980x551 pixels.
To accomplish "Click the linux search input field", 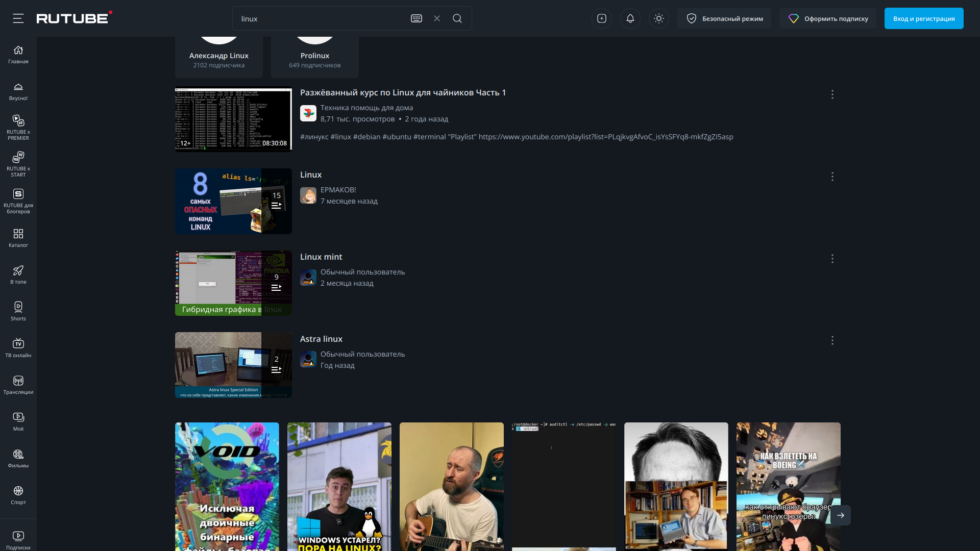I will point(322,18).
